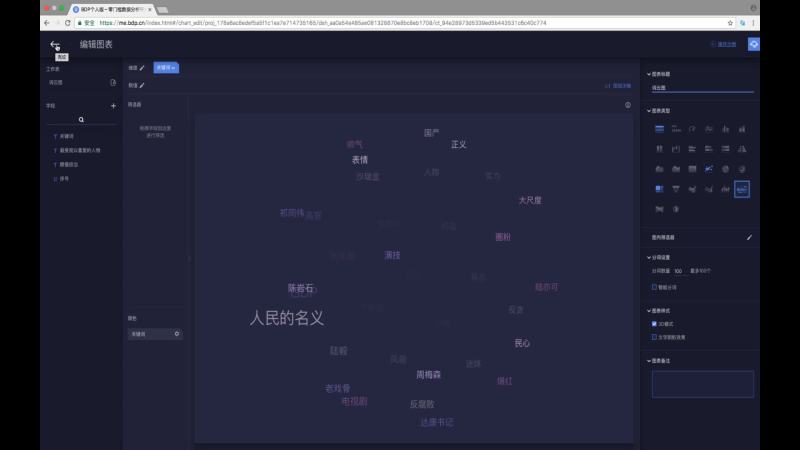Viewport: 800px width, 450px height.
Task: Click the browser address bar URL
Action: [x=322, y=23]
